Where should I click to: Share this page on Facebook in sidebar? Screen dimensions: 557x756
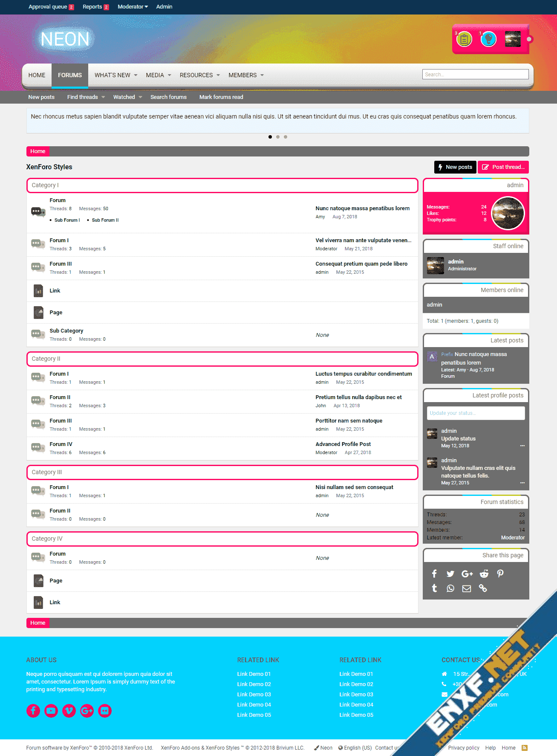click(x=434, y=574)
